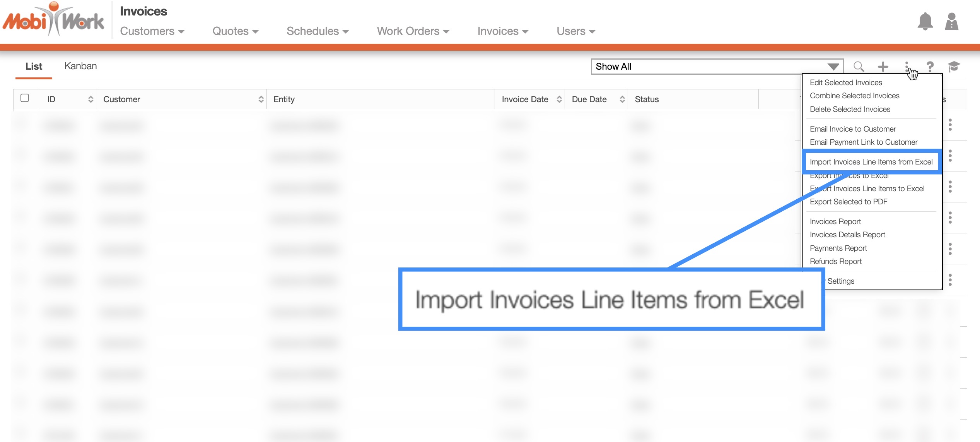Select Import Invoices Line Items from Excel
This screenshot has width=980, height=442.
click(871, 162)
